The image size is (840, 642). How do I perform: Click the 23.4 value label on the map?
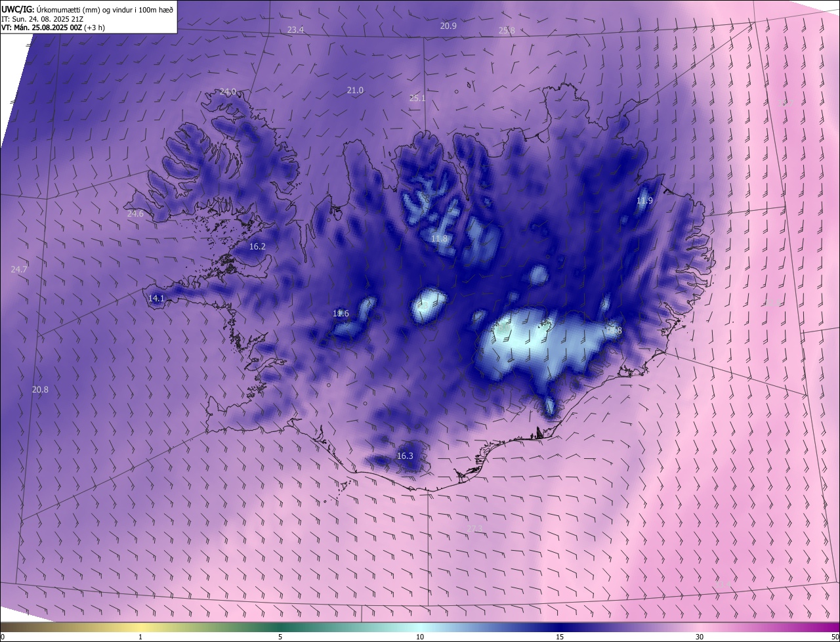(x=296, y=30)
